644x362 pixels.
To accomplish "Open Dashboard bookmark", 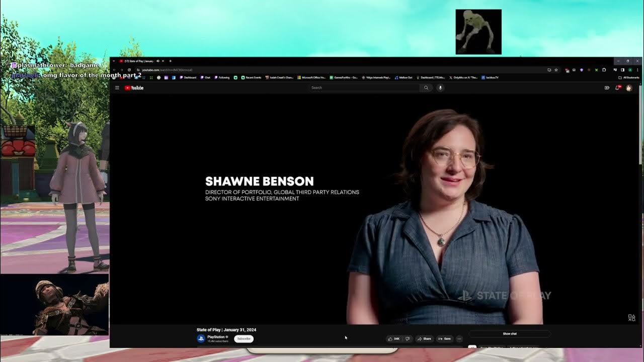I will [188, 77].
